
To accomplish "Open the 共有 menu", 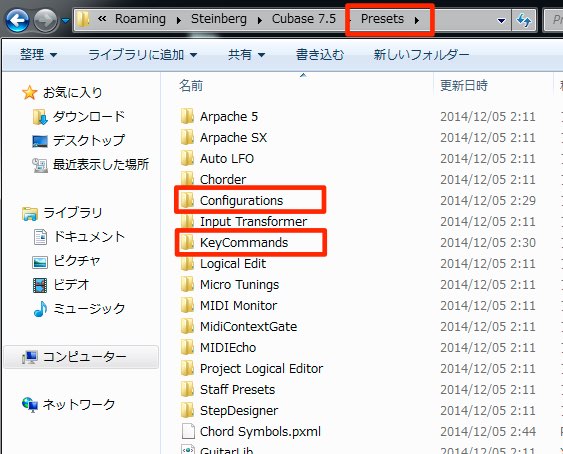I will pos(247,55).
